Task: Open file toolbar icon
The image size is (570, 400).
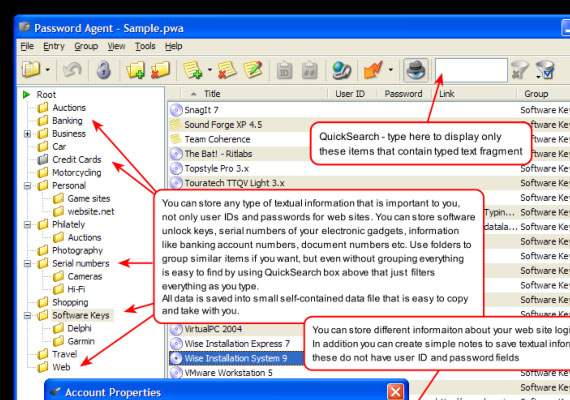Action: (x=31, y=69)
